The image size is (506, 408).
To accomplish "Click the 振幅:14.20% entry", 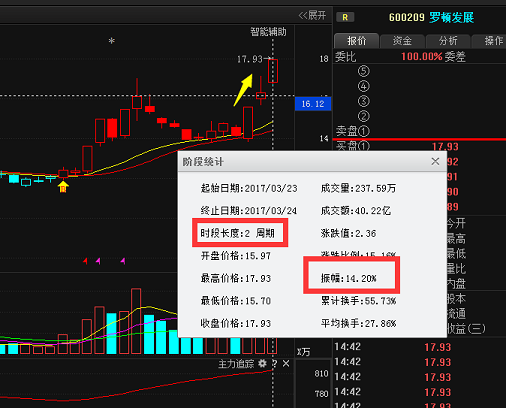I will click(349, 278).
